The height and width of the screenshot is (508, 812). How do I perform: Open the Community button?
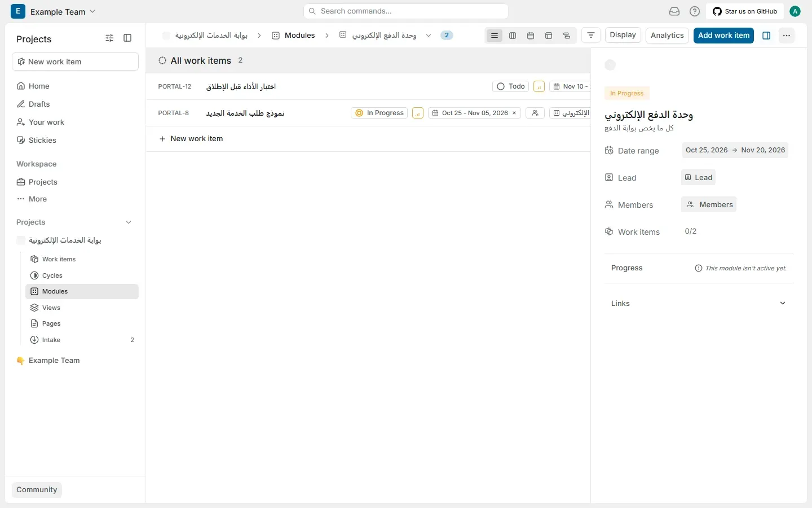(37, 490)
